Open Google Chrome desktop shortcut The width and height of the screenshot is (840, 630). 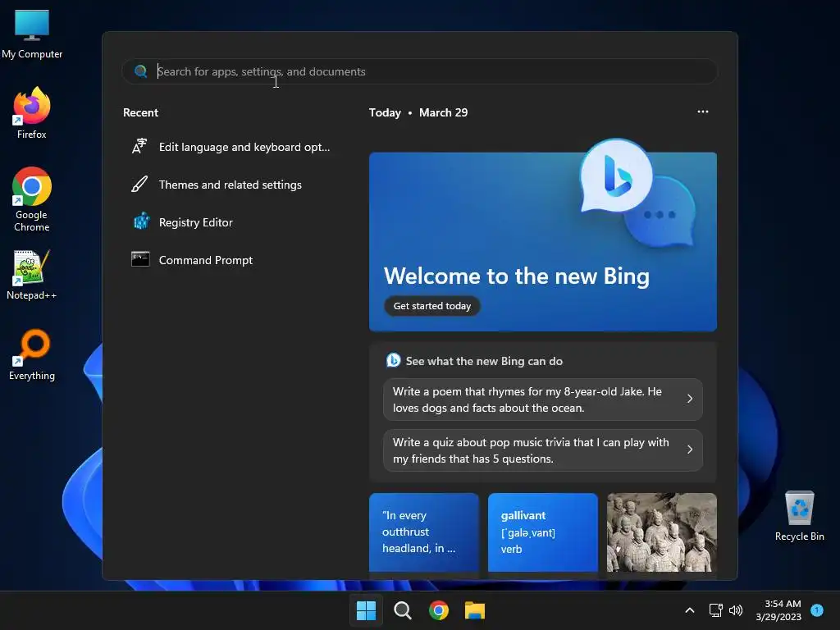[x=32, y=199]
